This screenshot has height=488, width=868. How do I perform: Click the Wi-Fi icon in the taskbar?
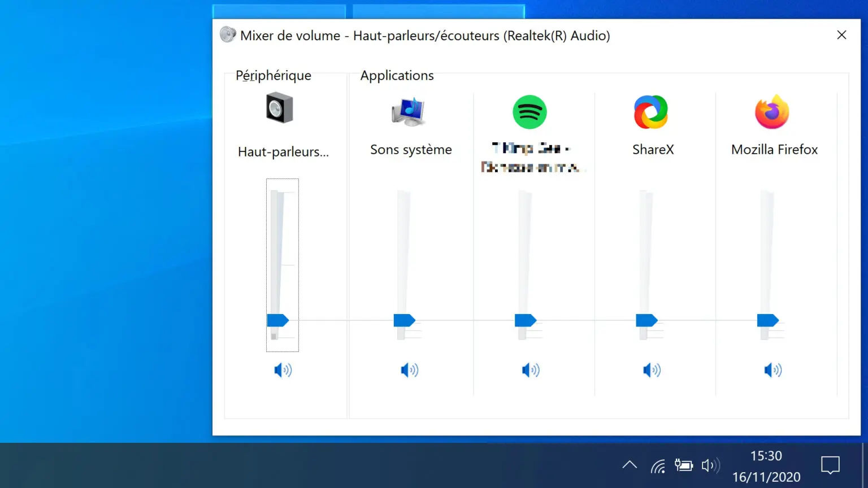tap(657, 465)
